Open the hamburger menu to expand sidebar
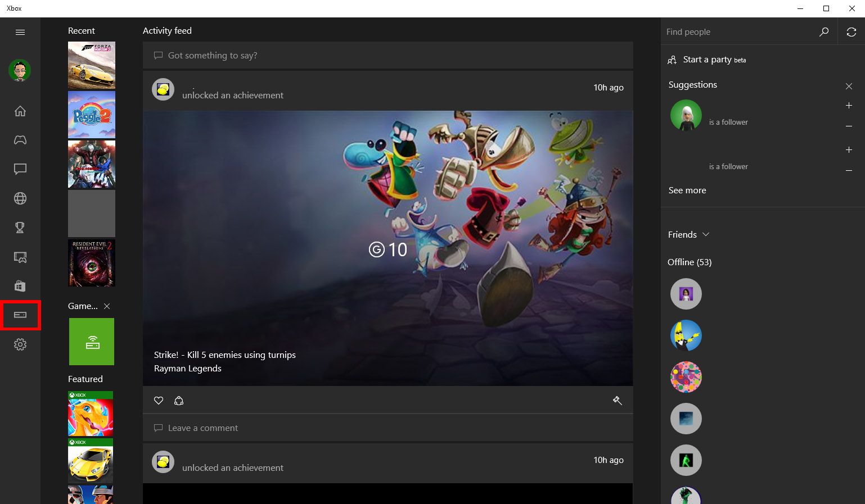The height and width of the screenshot is (504, 865). pyautogui.click(x=20, y=32)
